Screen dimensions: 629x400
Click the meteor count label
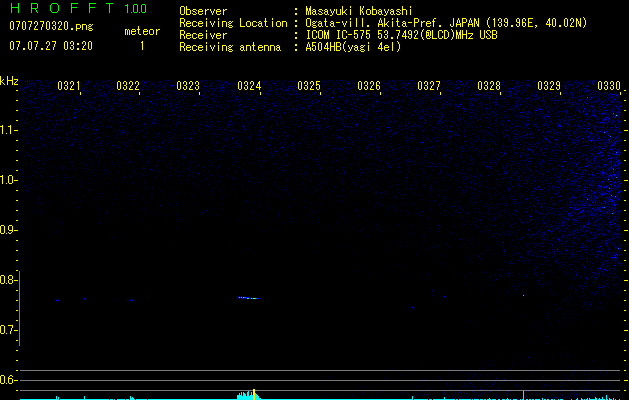click(x=142, y=31)
